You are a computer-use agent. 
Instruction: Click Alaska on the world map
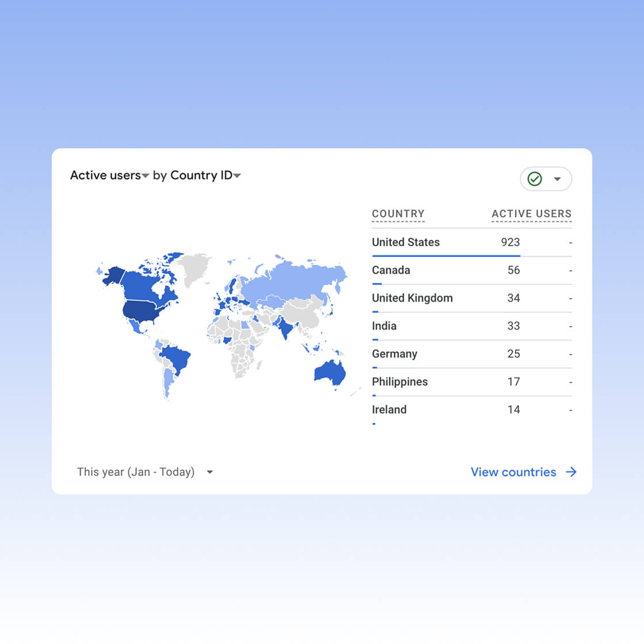(113, 275)
